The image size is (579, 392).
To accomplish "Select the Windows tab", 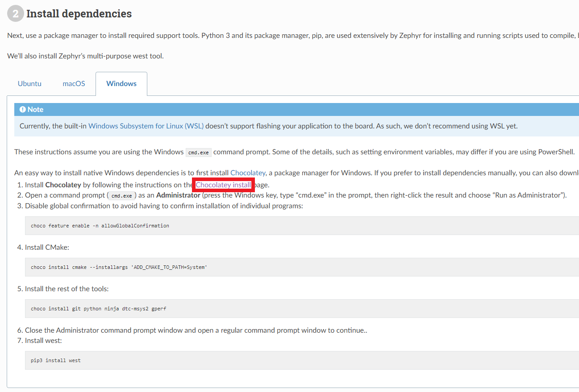I will (121, 83).
